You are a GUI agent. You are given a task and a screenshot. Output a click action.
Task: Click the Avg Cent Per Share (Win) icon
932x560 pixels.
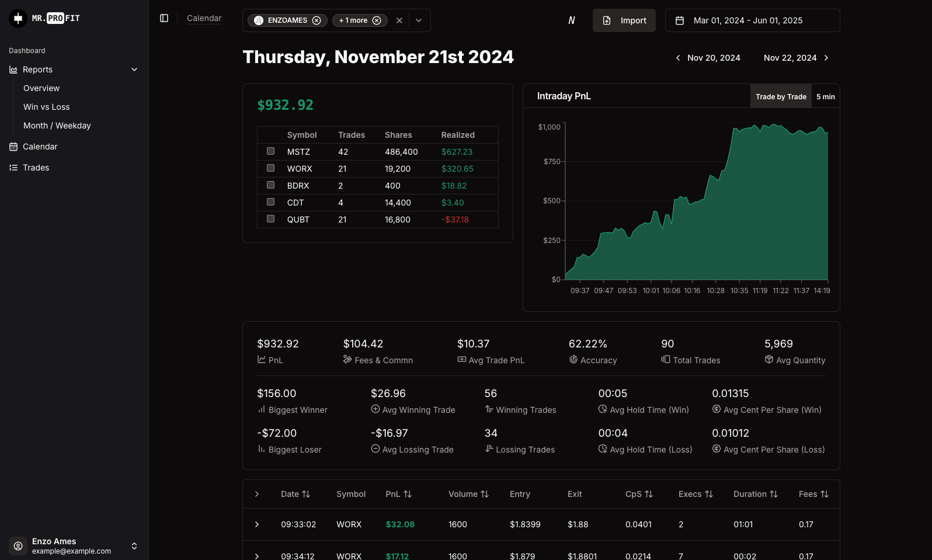[717, 409]
